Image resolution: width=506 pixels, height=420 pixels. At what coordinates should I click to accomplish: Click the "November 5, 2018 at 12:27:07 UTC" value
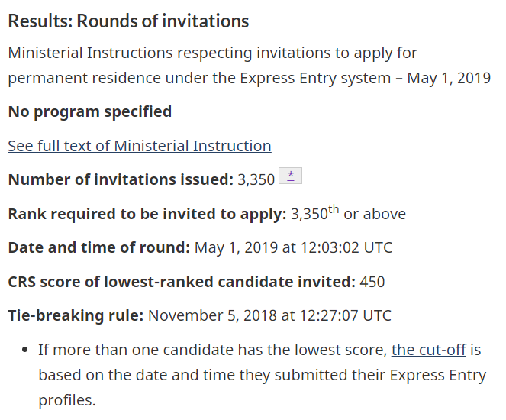click(x=269, y=315)
